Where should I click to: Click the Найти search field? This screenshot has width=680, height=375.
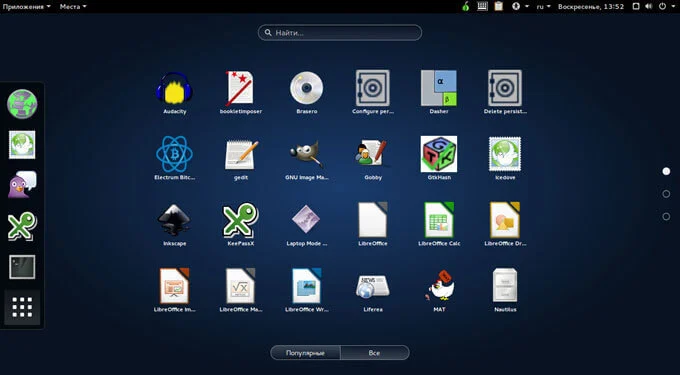coord(340,33)
